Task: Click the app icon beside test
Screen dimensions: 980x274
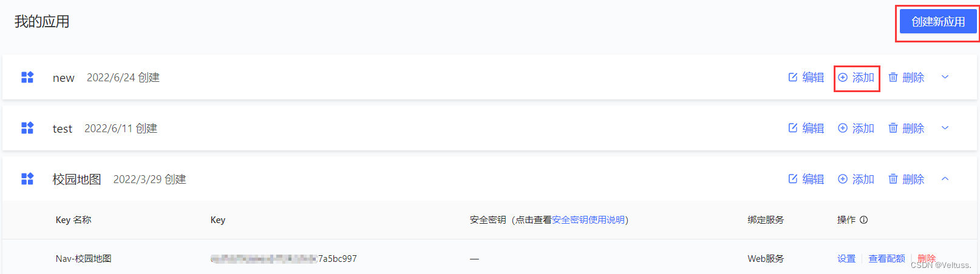Action: click(27, 128)
